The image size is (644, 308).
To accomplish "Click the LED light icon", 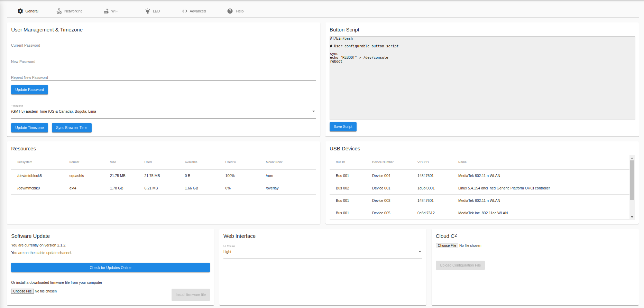I will [148, 11].
